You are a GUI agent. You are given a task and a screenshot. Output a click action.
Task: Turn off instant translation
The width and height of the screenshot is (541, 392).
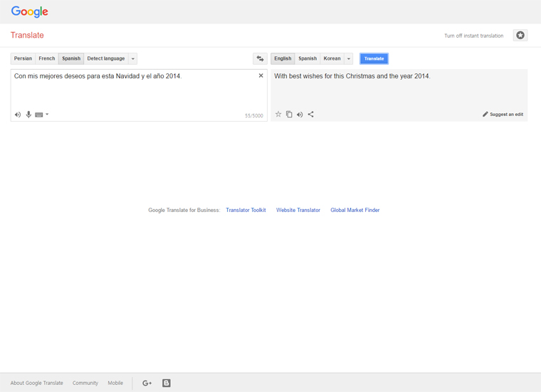click(473, 36)
